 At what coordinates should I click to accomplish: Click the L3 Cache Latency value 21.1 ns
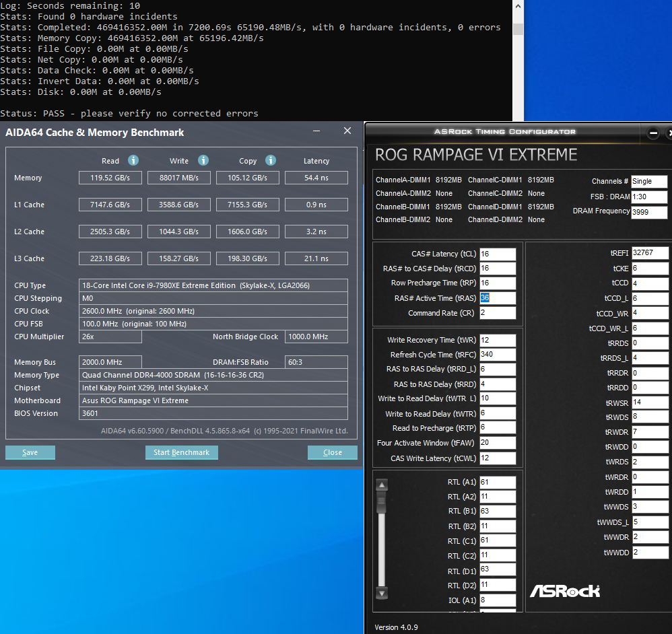point(316,258)
